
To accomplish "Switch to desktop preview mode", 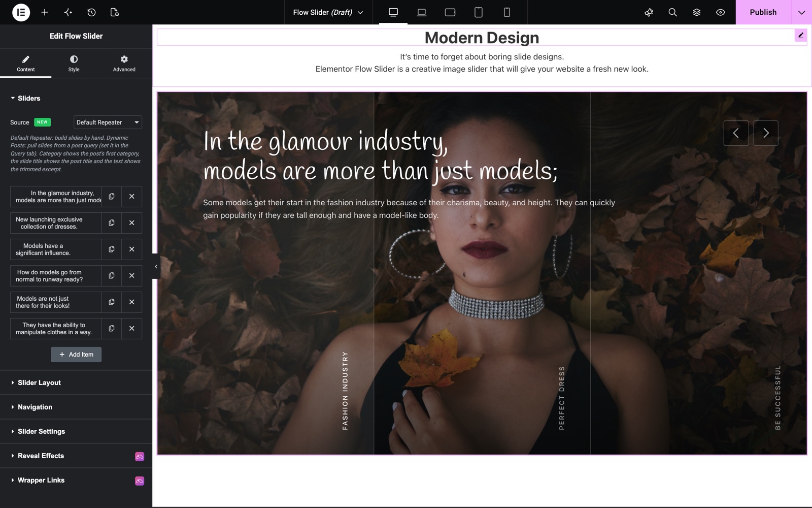I will 393,12.
